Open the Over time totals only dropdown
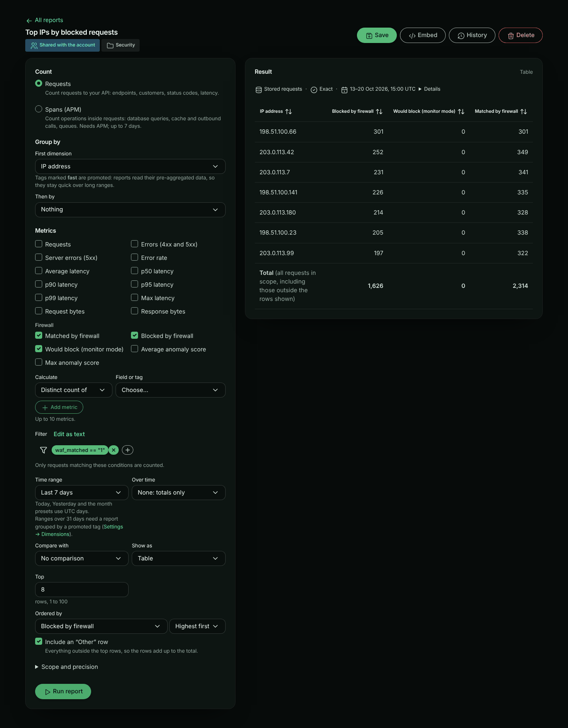The height and width of the screenshot is (728, 568). (179, 493)
